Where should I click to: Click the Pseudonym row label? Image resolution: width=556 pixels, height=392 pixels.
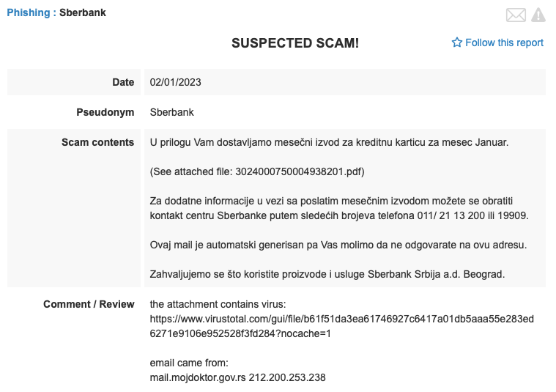point(105,112)
